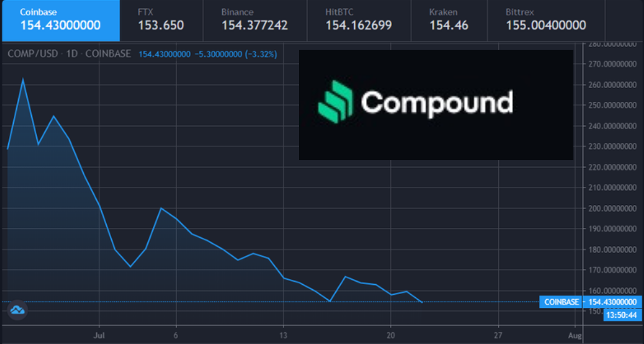
Task: Click the TradingView watermark logo icon
Action: pos(18,311)
